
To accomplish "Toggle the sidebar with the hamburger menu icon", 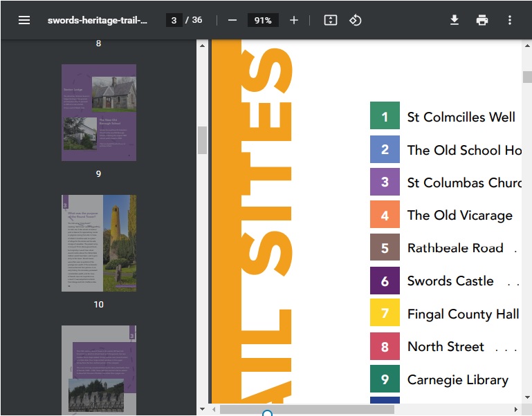I will coord(24,20).
